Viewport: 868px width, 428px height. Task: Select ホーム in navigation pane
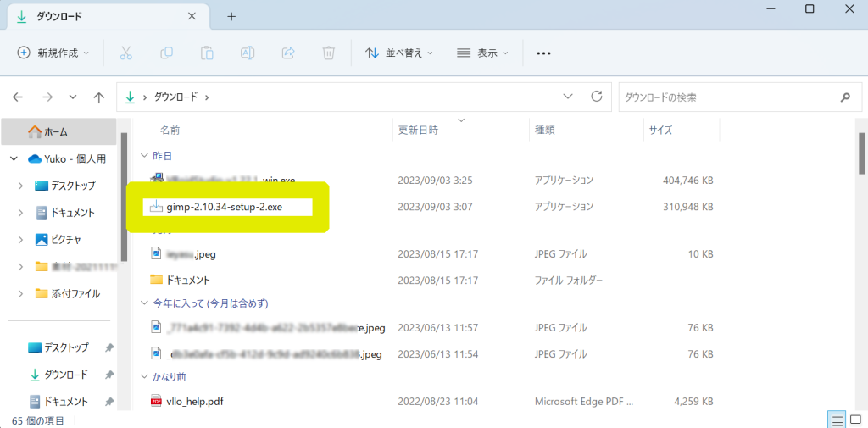(58, 131)
